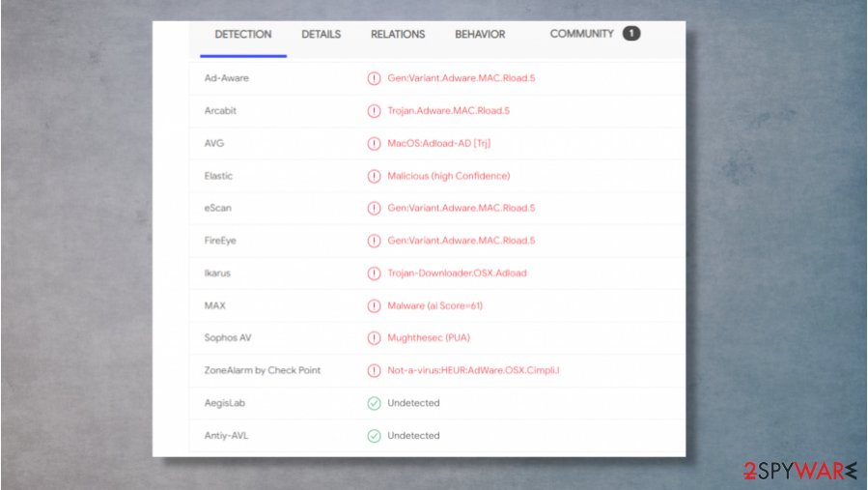Open the DETAILS tab

point(322,35)
